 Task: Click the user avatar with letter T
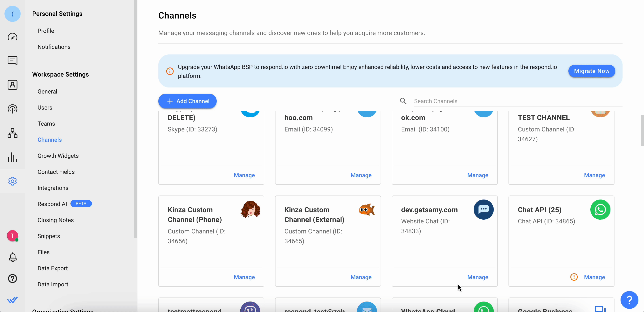(12, 236)
